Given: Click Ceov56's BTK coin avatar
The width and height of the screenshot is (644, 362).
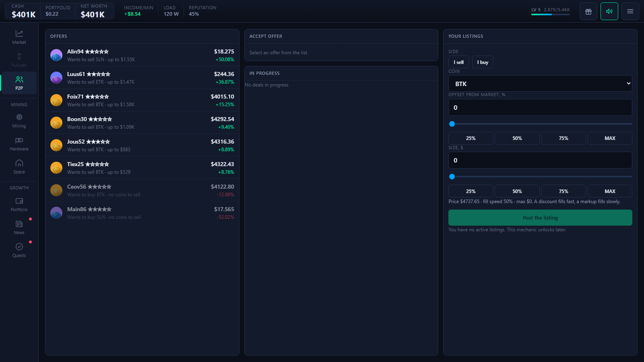Looking at the screenshot, I should pyautogui.click(x=56, y=190).
